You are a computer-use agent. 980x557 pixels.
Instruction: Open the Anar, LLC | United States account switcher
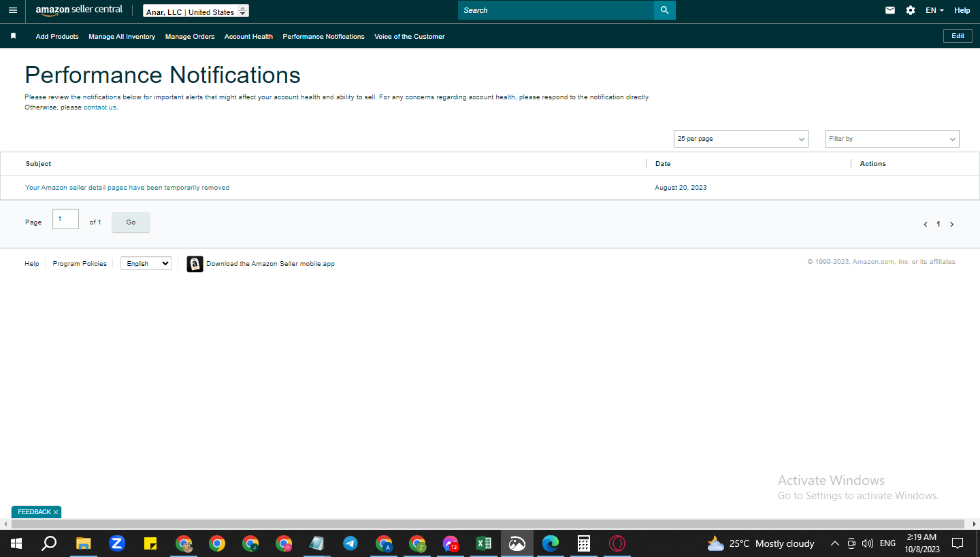[196, 11]
